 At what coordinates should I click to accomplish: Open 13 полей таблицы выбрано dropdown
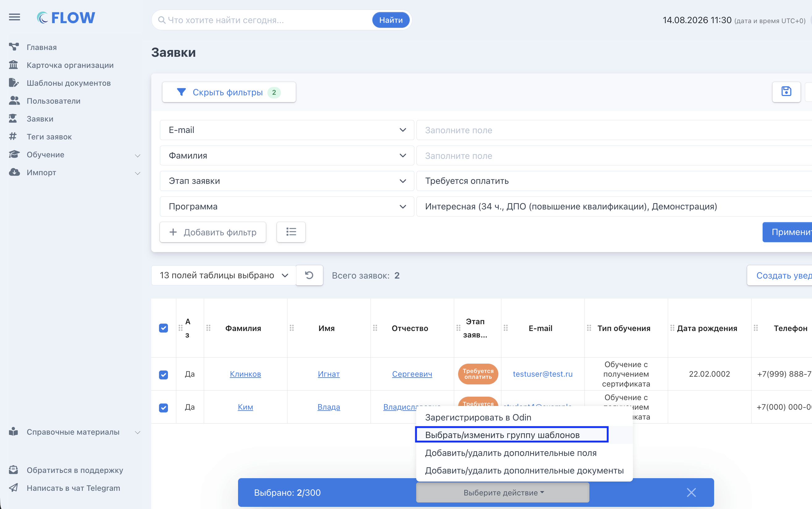tap(224, 275)
